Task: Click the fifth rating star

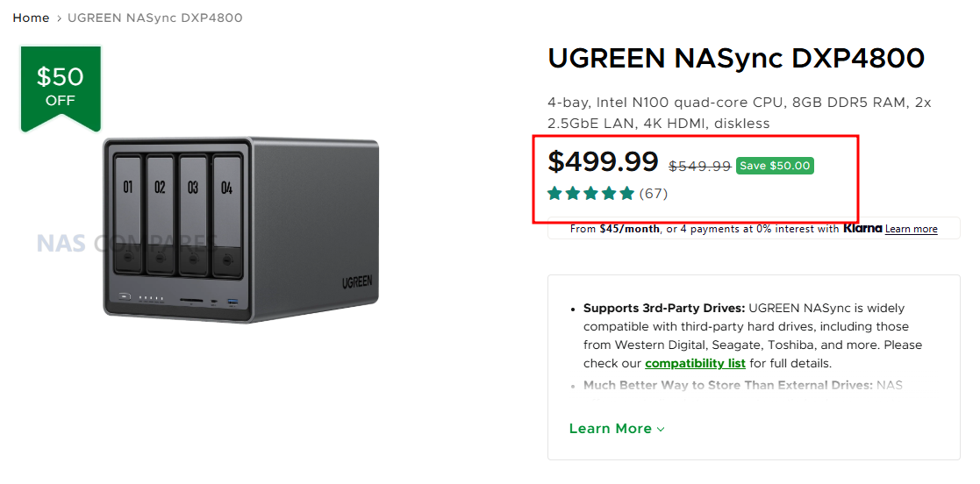Action: point(626,193)
